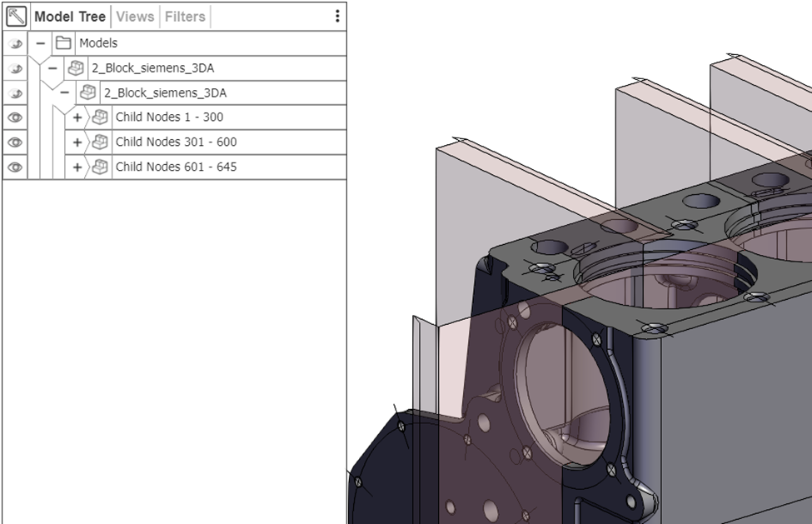Click the Models folder icon
Viewport: 812px width, 524px height.
[65, 42]
